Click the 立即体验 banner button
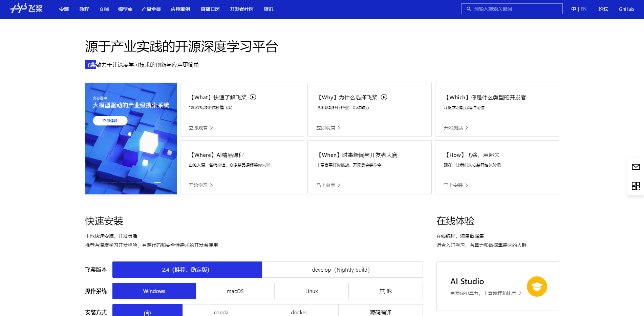644x316 pixels. pyautogui.click(x=110, y=121)
